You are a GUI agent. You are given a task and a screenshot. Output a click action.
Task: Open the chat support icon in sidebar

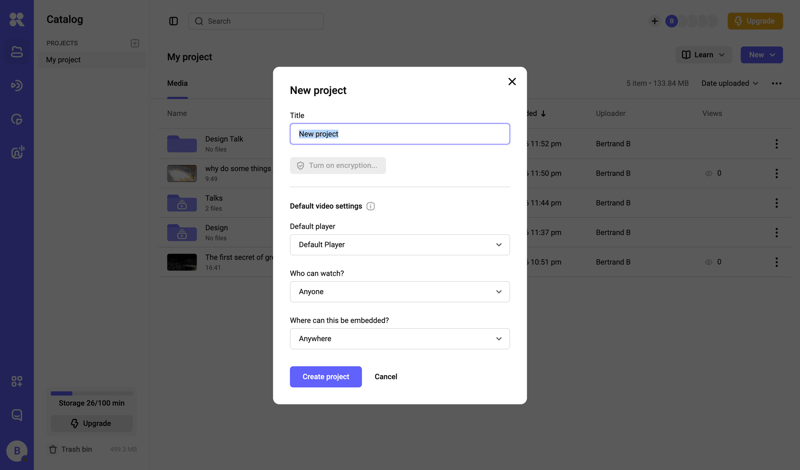pos(17,415)
